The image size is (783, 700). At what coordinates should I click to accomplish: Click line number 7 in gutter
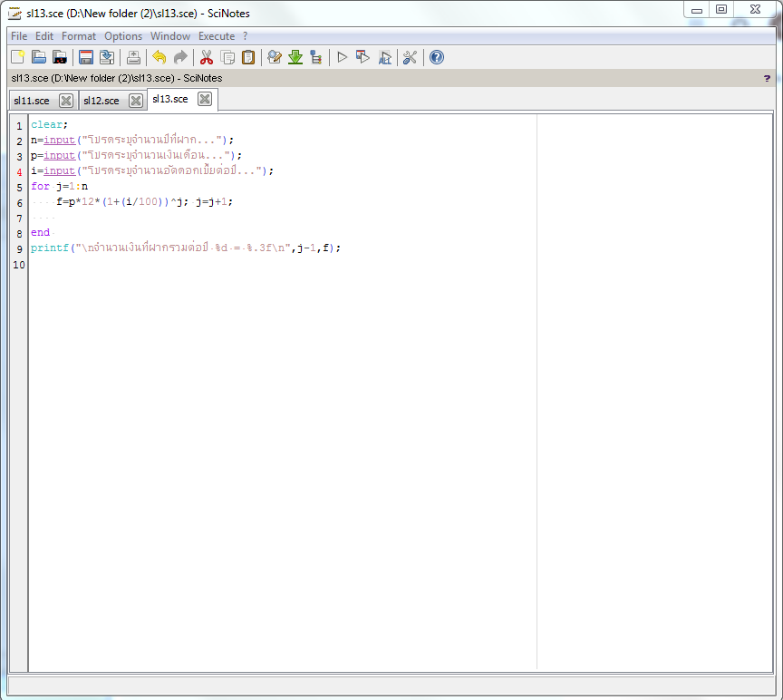click(x=19, y=219)
